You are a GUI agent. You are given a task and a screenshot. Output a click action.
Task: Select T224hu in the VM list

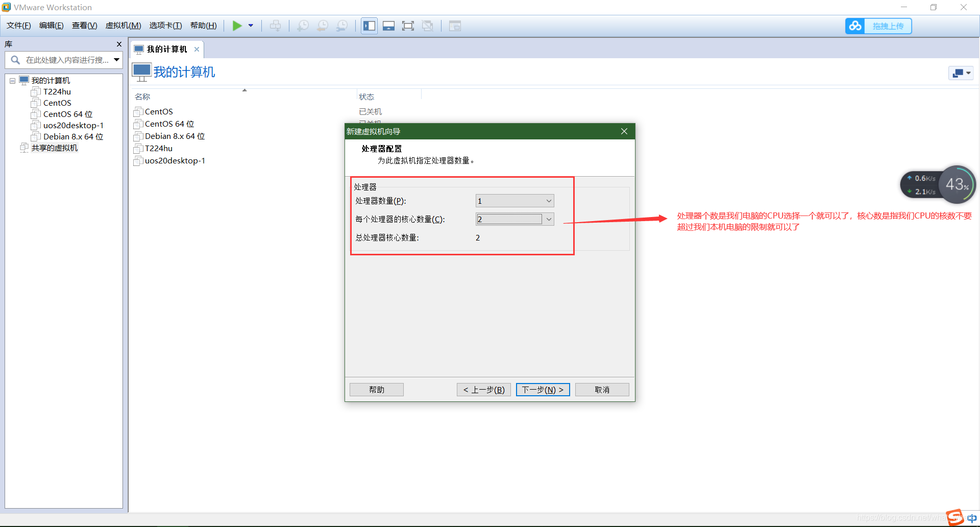(x=159, y=149)
